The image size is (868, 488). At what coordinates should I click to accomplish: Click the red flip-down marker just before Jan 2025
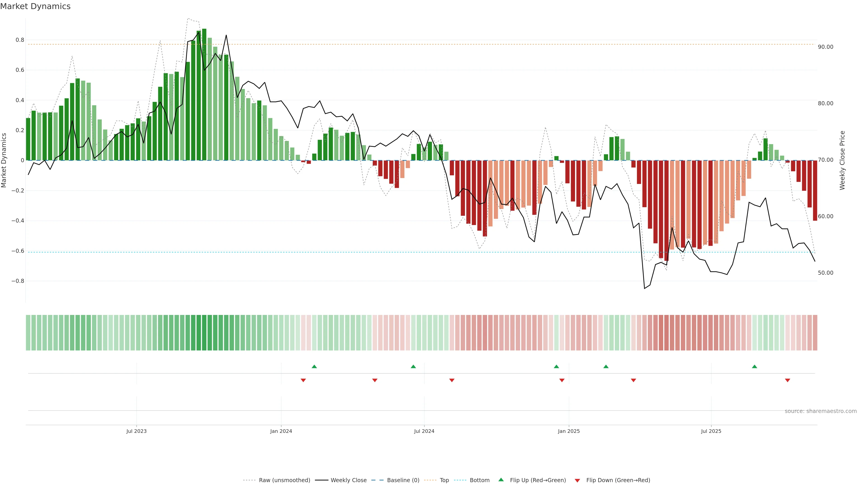pos(562,380)
